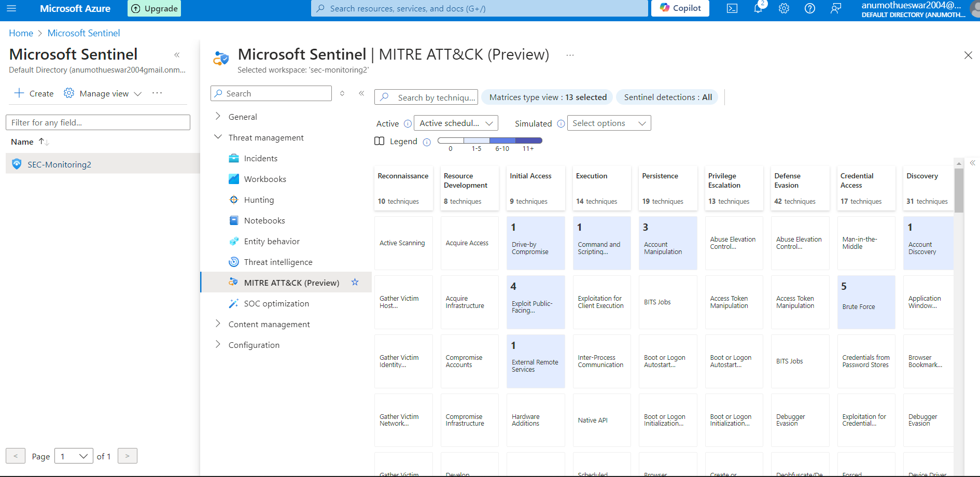
Task: Expand the Content management section
Action: click(218, 324)
